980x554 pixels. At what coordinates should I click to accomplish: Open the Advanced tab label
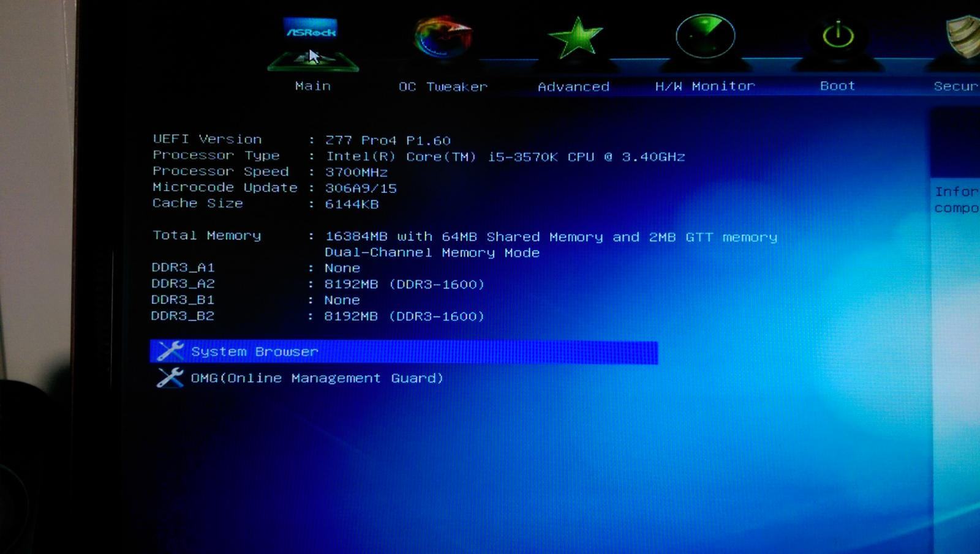click(573, 87)
